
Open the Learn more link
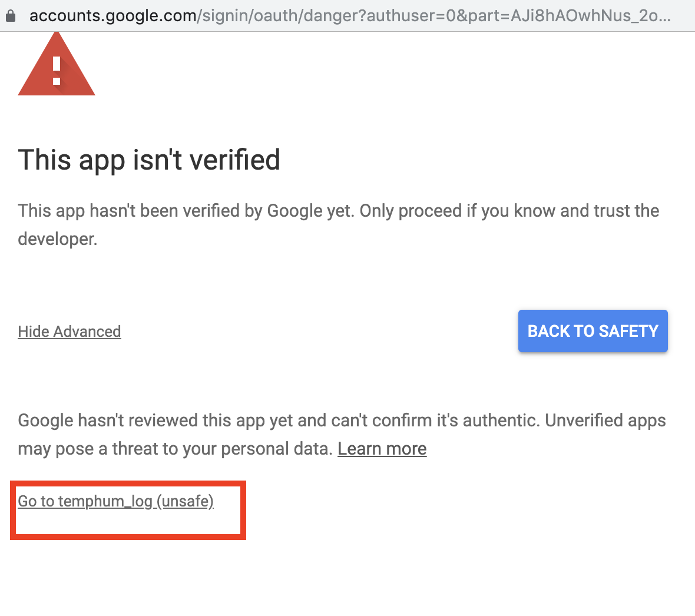click(x=382, y=449)
